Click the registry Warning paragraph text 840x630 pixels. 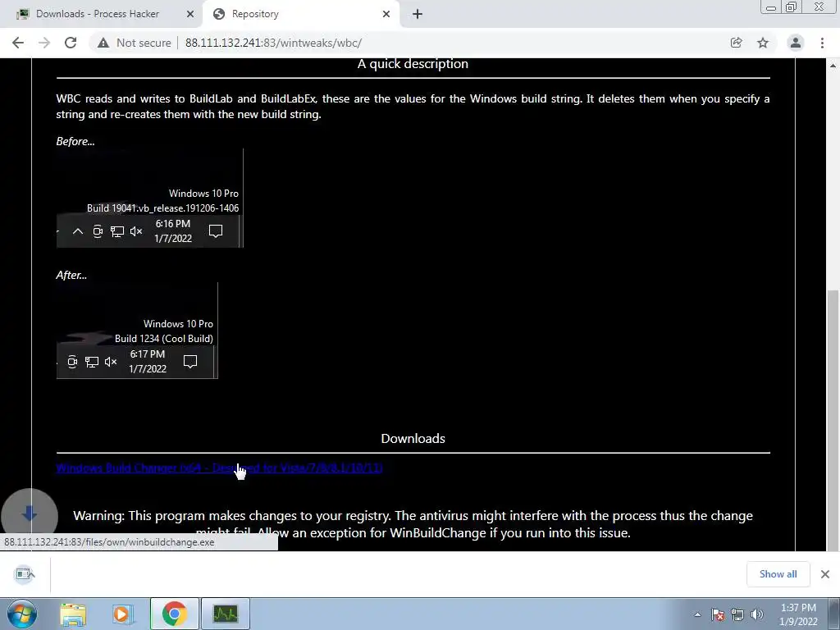tap(413, 524)
